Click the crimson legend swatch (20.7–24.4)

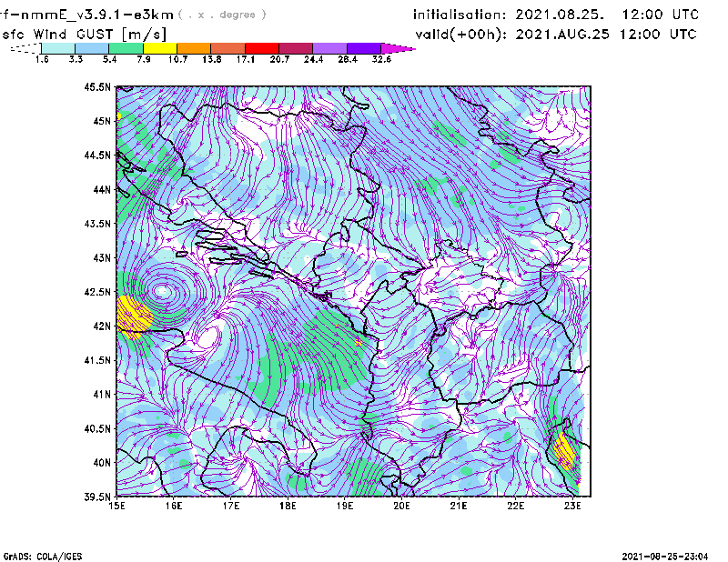point(296,48)
